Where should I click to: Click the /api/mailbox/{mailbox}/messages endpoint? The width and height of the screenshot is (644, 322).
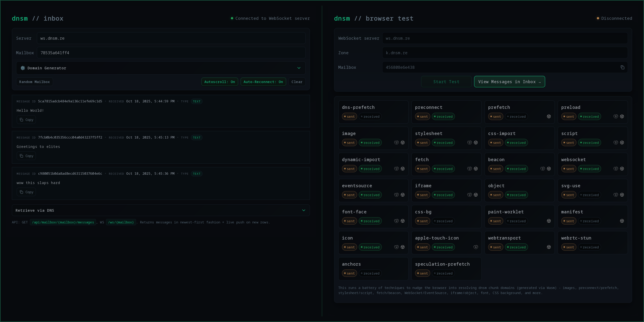63,222
